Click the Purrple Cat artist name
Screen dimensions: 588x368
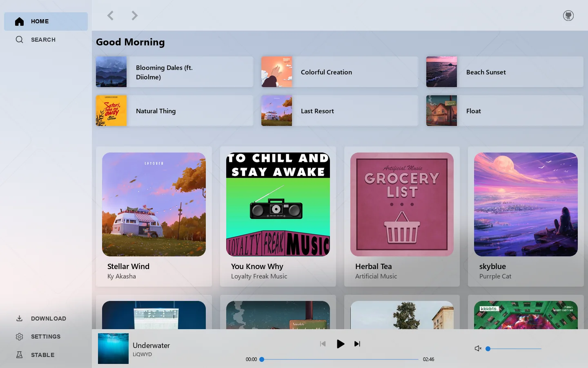tap(495, 276)
